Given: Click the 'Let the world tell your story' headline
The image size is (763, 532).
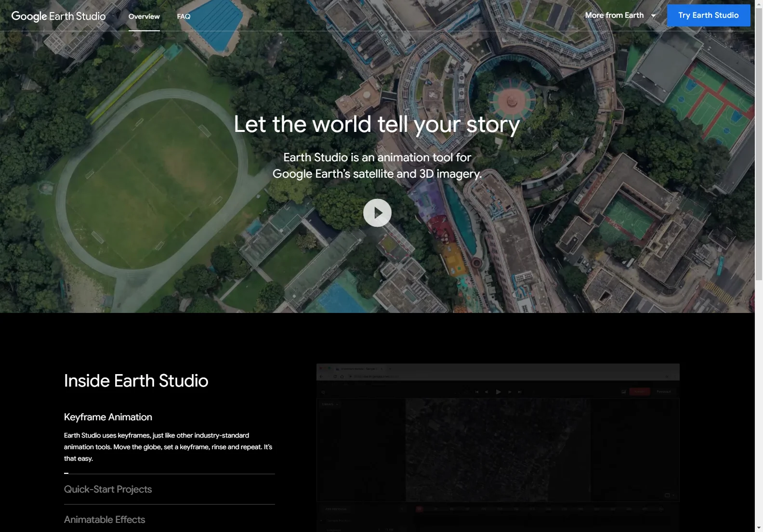Looking at the screenshot, I should click(377, 124).
